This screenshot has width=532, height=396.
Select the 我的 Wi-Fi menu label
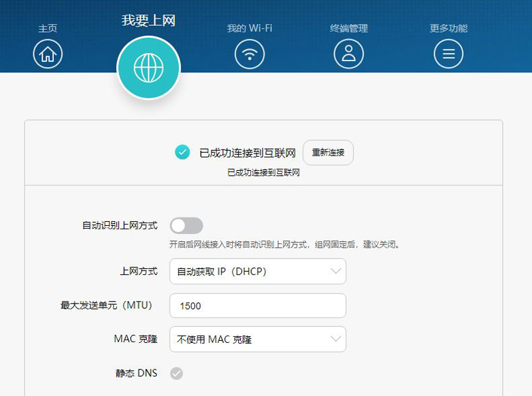click(248, 28)
